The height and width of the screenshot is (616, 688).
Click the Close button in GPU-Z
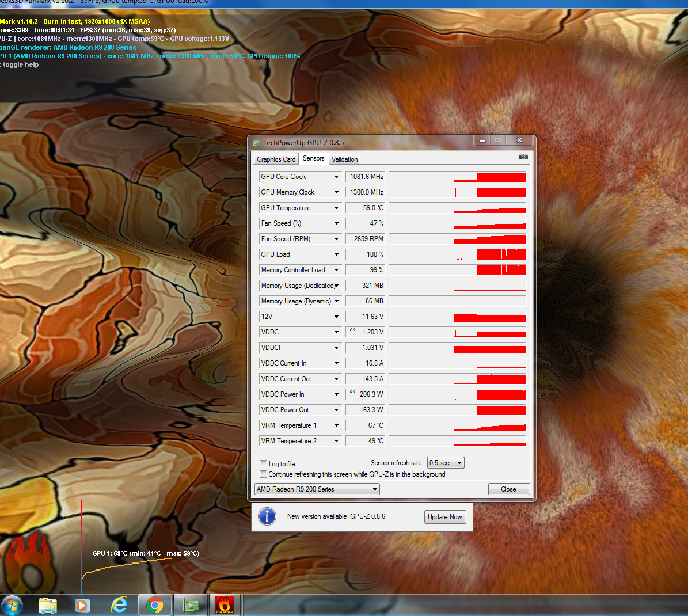(x=509, y=489)
